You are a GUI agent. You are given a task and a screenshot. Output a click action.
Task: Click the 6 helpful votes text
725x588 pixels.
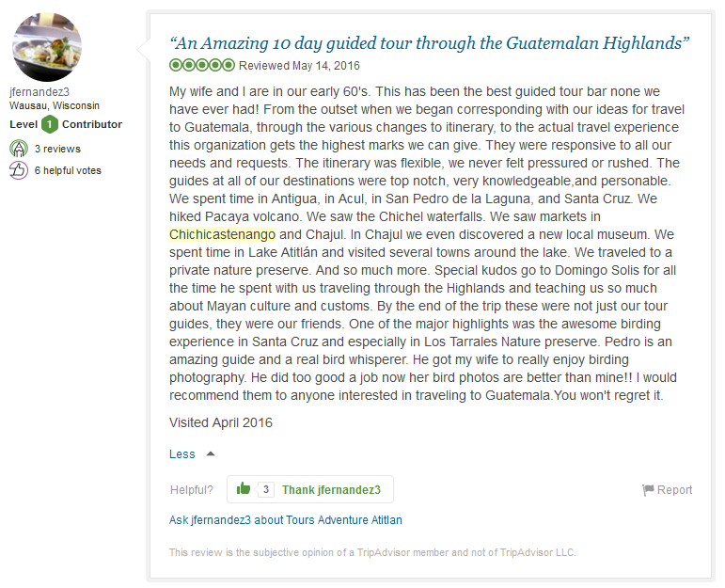(68, 170)
